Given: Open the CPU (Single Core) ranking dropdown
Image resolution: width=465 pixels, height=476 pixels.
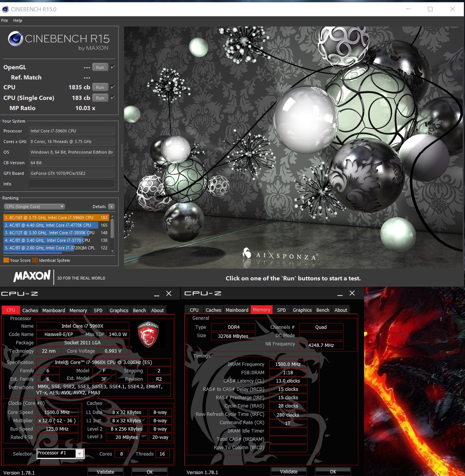Looking at the screenshot, I should tap(34, 207).
